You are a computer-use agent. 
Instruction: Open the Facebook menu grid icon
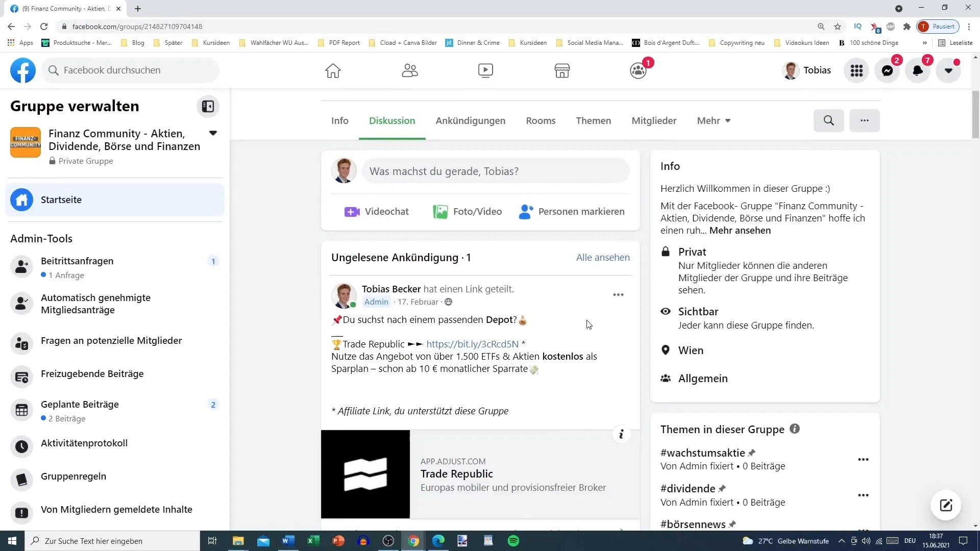[x=856, y=70]
